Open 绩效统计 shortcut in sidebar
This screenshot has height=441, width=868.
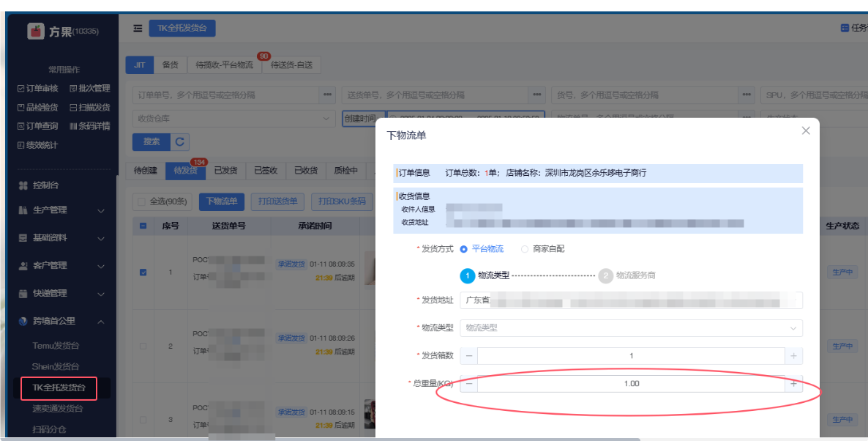37,145
